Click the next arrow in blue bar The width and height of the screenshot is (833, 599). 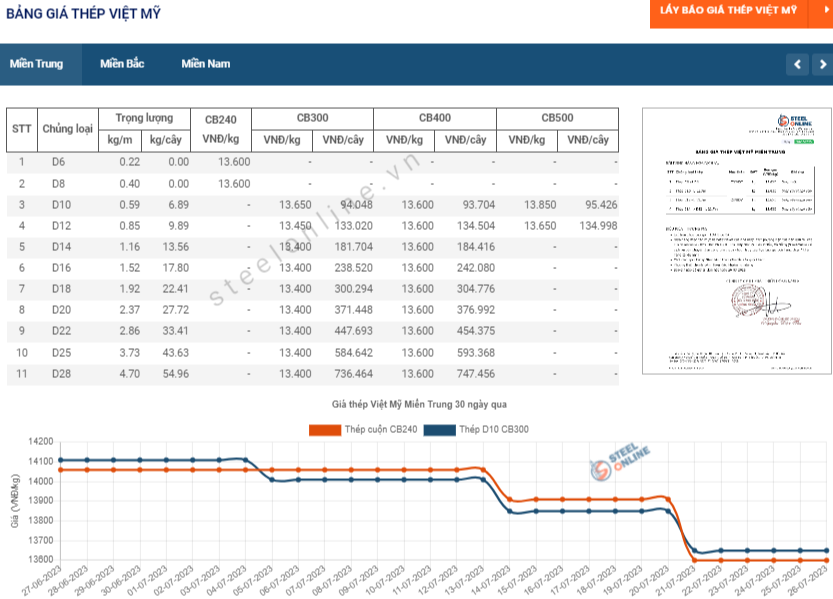823,64
